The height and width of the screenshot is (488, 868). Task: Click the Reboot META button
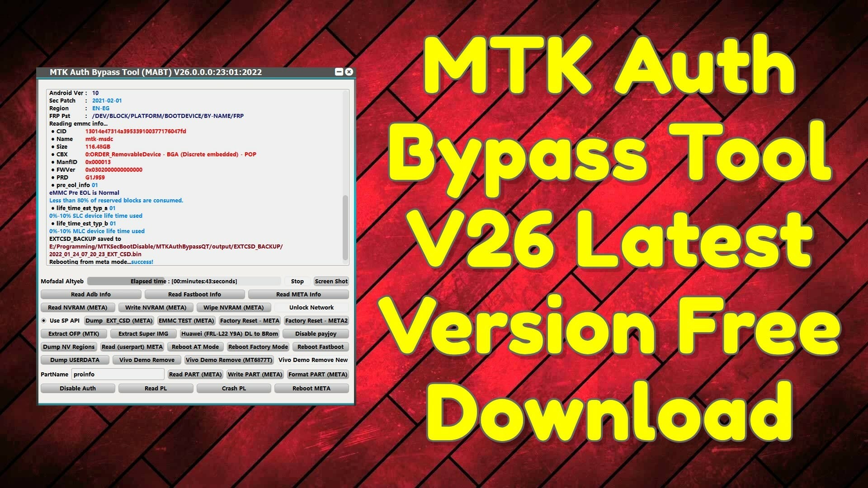point(311,388)
